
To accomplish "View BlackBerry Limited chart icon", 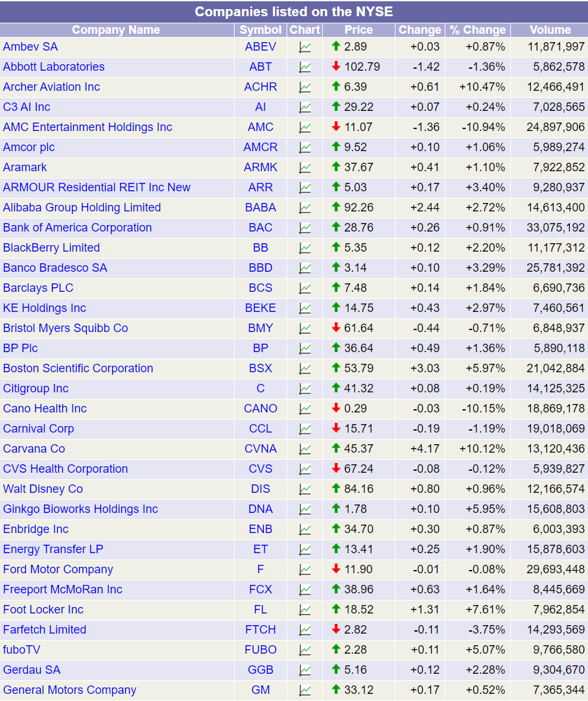I will pyautogui.click(x=305, y=248).
